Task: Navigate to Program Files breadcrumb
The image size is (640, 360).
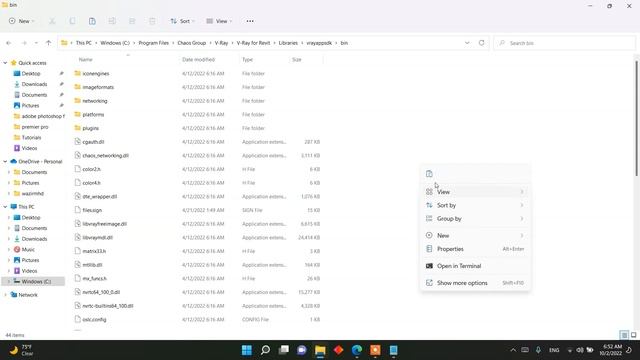Action: click(x=153, y=43)
